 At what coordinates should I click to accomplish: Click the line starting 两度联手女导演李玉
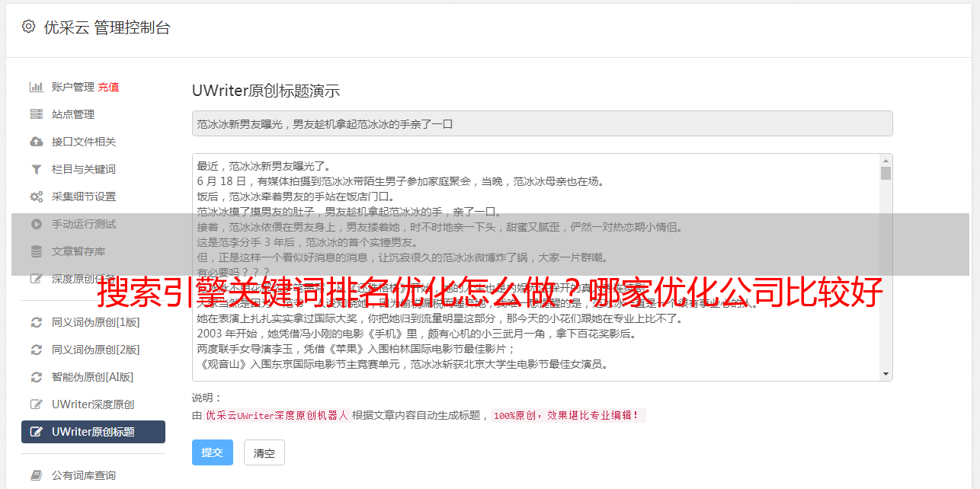pos(357,349)
